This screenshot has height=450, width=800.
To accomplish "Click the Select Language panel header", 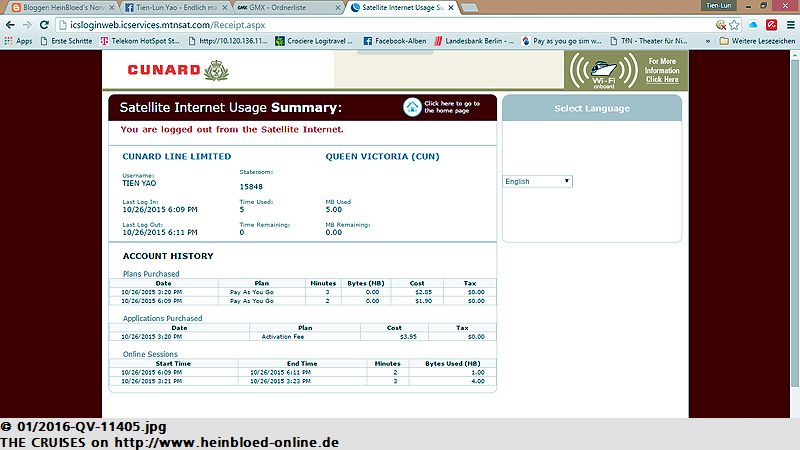I will click(592, 108).
